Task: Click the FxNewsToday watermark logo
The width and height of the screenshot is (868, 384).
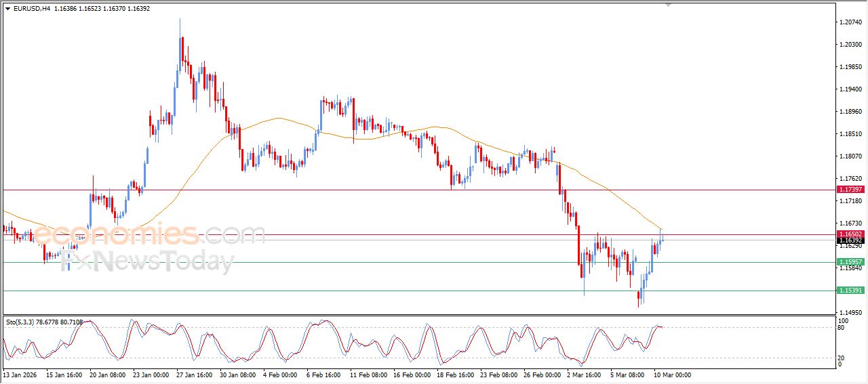Action: click(x=148, y=261)
